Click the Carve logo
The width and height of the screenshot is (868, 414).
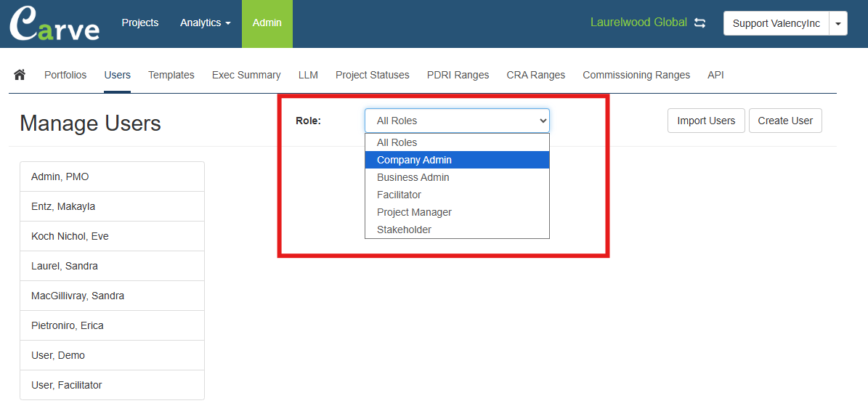(54, 23)
